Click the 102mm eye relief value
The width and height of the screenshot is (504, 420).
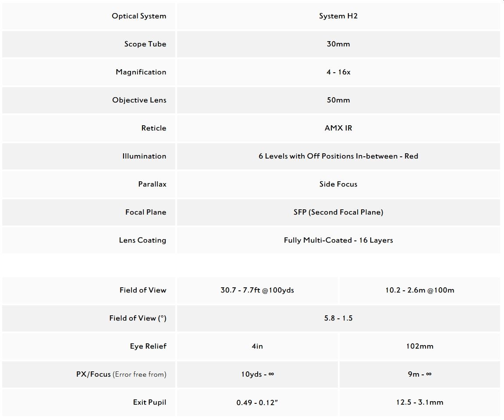click(x=420, y=346)
